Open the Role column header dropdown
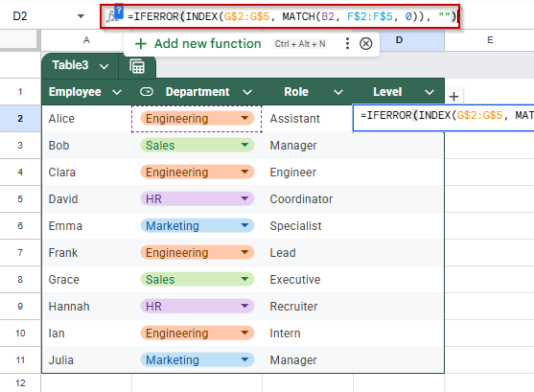Viewport: 534px width, 392px height. coord(337,92)
